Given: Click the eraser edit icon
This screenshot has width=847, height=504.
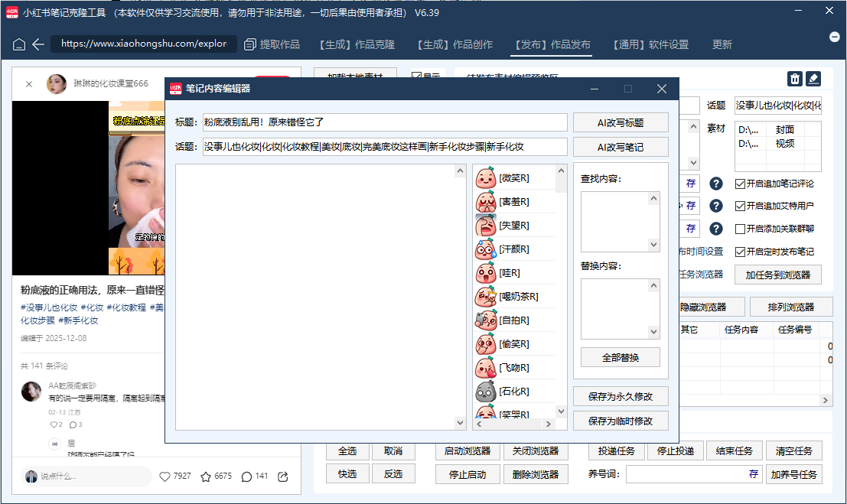Looking at the screenshot, I should coord(813,79).
